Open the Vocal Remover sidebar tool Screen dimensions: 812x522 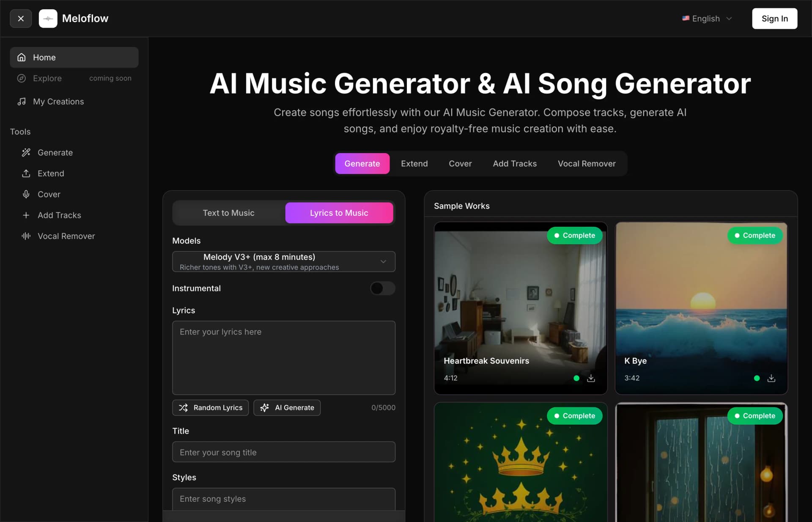click(66, 236)
